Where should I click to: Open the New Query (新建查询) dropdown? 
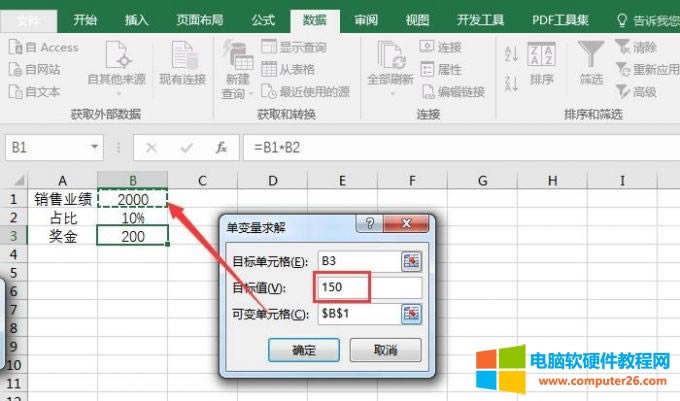tap(237, 69)
